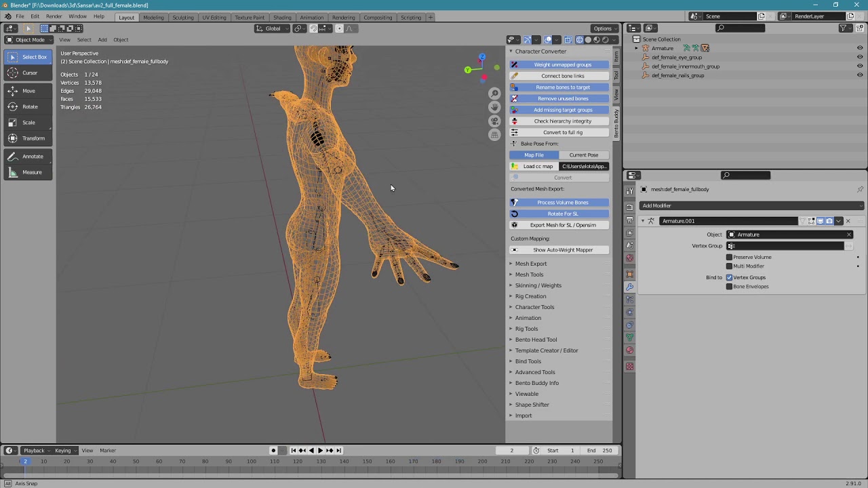Open the viewport Select menu

(x=84, y=39)
